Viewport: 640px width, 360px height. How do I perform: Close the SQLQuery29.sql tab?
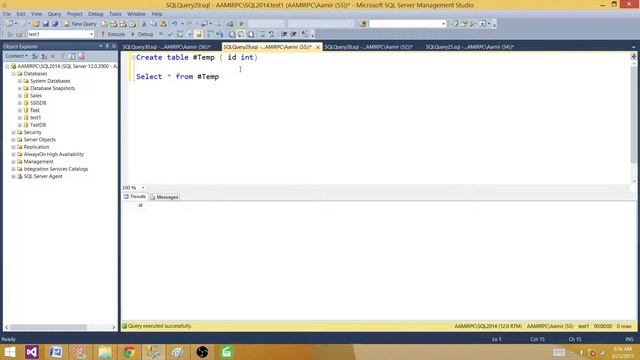pyautogui.click(x=318, y=47)
